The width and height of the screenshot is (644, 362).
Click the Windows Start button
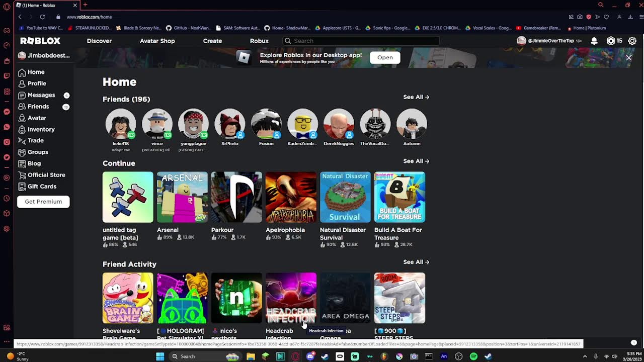(x=160, y=356)
